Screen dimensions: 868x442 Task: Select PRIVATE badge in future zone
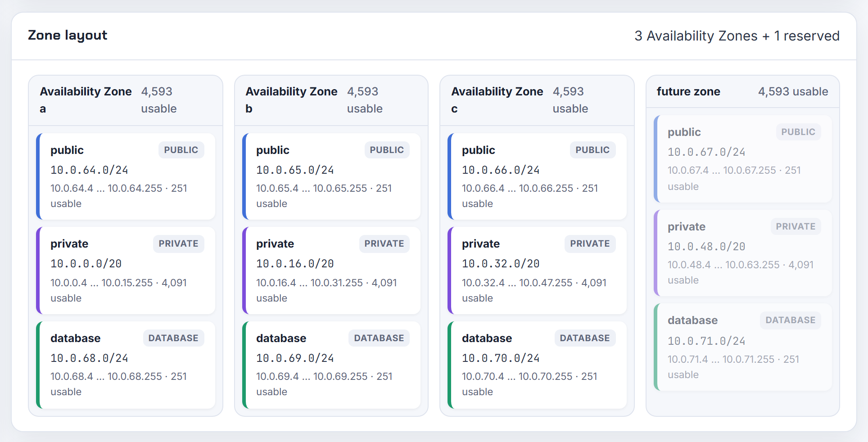click(796, 226)
